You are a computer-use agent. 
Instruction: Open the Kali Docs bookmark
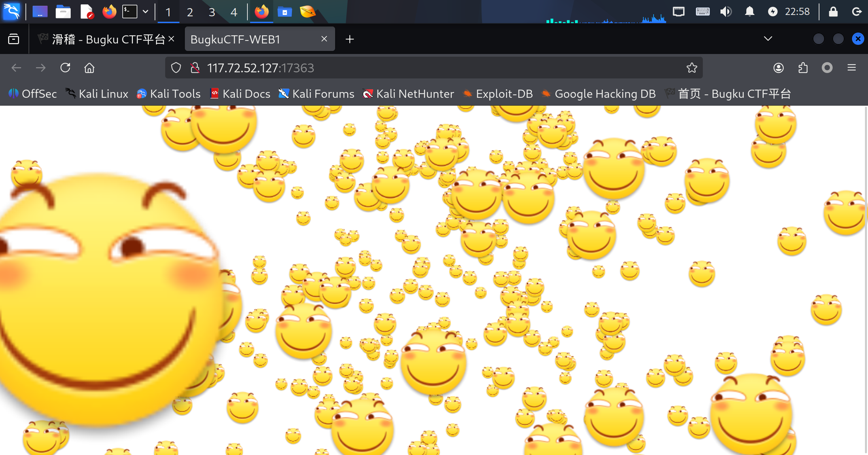[x=240, y=94]
